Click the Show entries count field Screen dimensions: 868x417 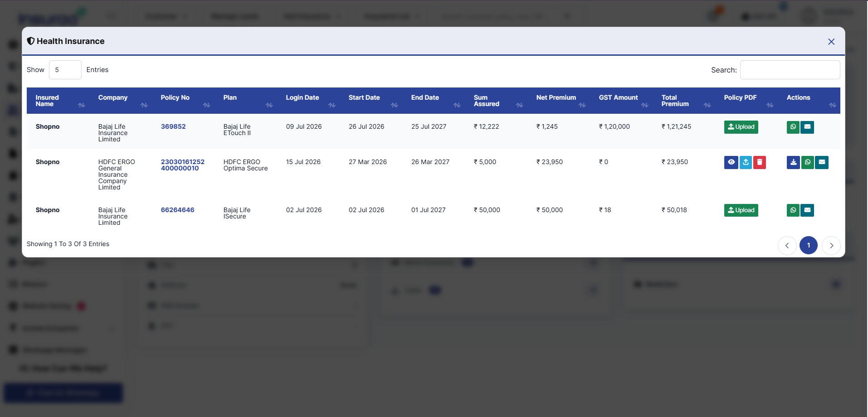(x=65, y=70)
